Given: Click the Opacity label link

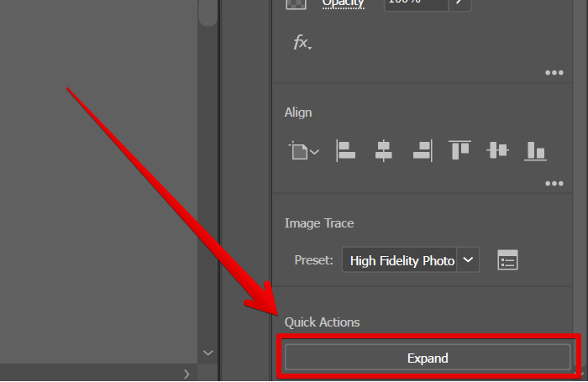Looking at the screenshot, I should [343, 3].
